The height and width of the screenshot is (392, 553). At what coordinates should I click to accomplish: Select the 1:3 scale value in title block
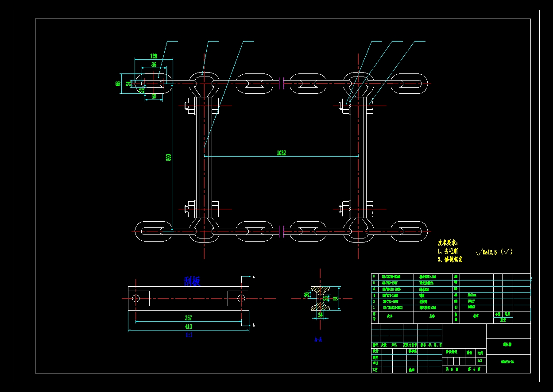tap(480, 361)
